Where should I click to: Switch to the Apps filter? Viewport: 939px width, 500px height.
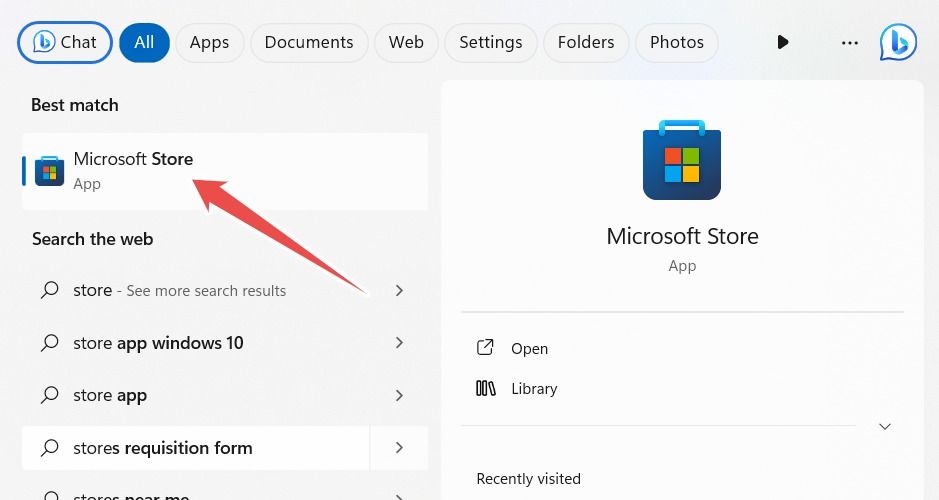tap(210, 43)
